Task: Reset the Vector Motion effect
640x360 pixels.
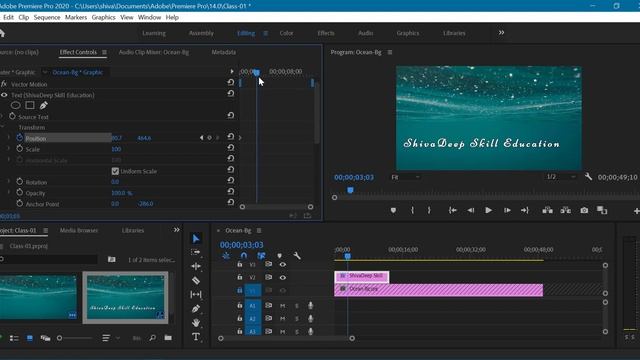Action: click(231, 82)
